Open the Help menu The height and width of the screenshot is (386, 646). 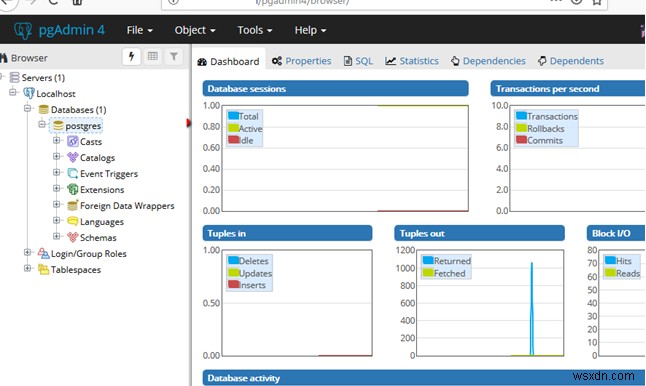[x=310, y=30]
